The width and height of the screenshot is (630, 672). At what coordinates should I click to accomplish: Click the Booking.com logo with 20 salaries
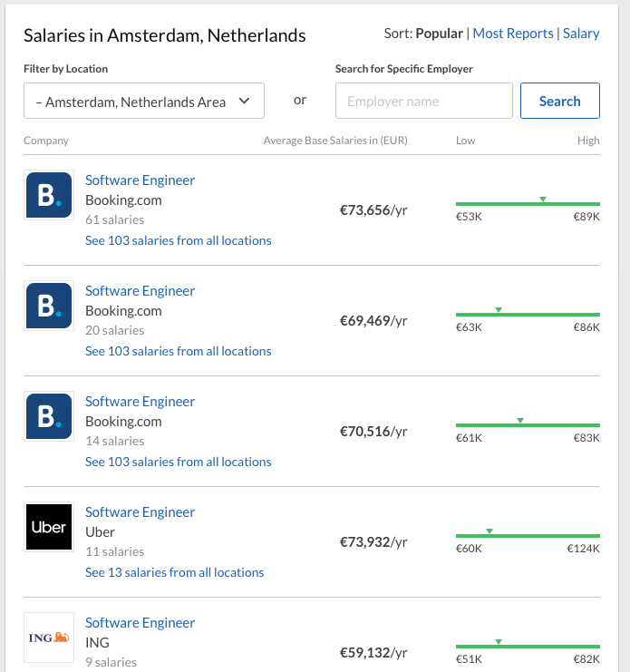pyautogui.click(x=49, y=306)
